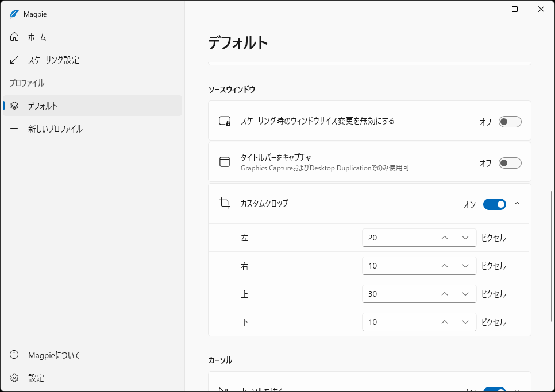This screenshot has width=555, height=392.
Task: Click the custom crop tool icon
Action: pyautogui.click(x=224, y=204)
